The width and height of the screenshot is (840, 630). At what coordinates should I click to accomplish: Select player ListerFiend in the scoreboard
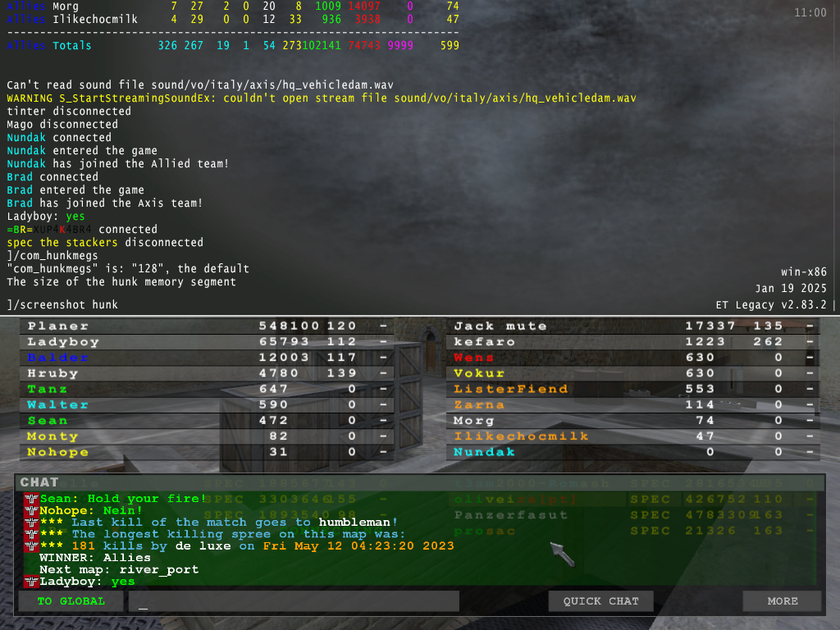pos(632,389)
